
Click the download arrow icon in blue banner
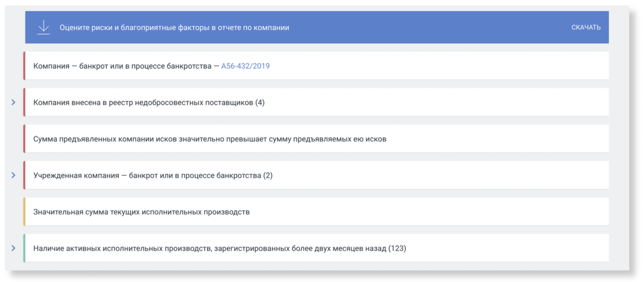pyautogui.click(x=43, y=28)
